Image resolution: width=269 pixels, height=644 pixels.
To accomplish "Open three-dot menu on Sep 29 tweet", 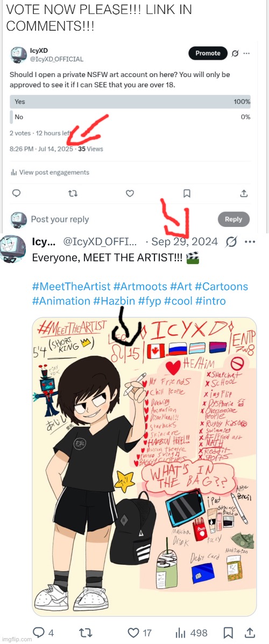I will [x=250, y=242].
